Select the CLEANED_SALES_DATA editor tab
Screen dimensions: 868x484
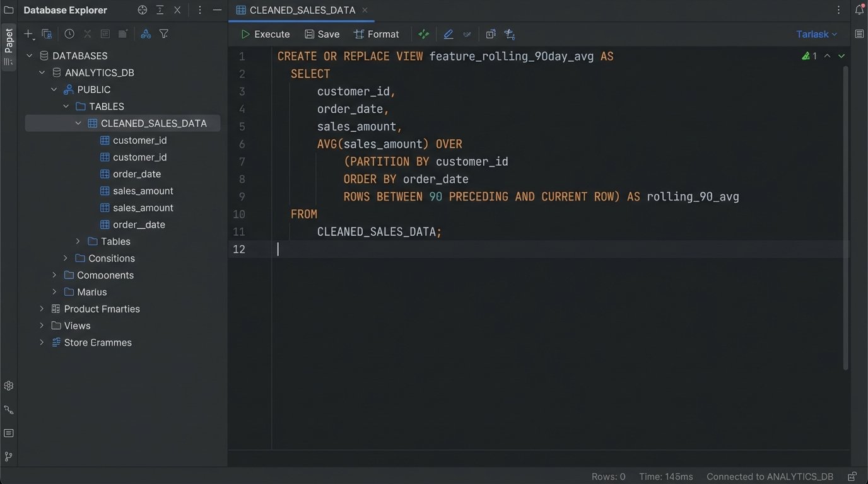click(295, 10)
